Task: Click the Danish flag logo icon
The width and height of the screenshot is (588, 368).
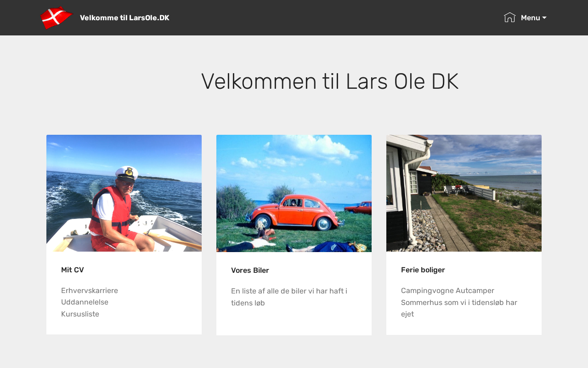Action: point(57,17)
